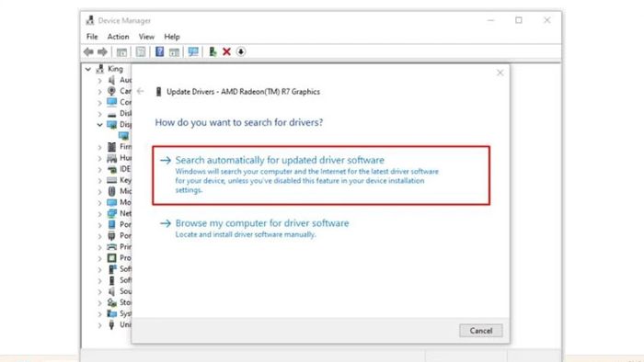Select the chip icon for the 'Firm' category

[x=111, y=146]
